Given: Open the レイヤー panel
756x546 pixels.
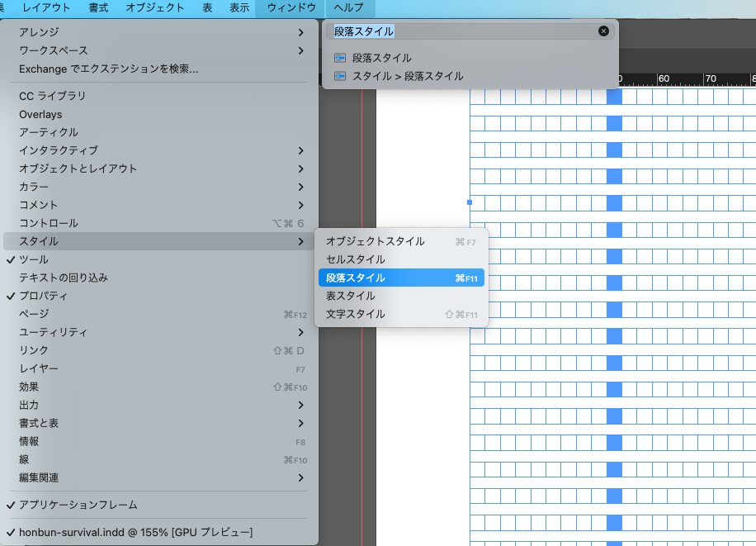Looking at the screenshot, I should point(161,369).
